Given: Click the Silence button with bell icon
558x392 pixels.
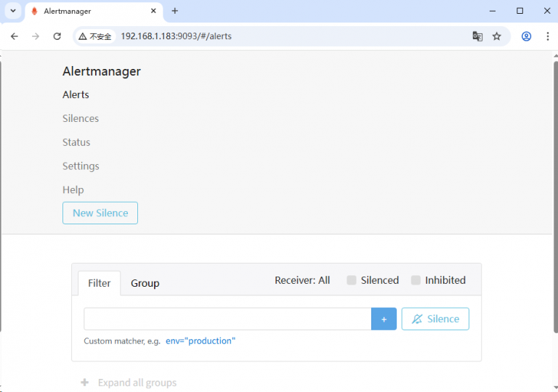Looking at the screenshot, I should tap(435, 319).
